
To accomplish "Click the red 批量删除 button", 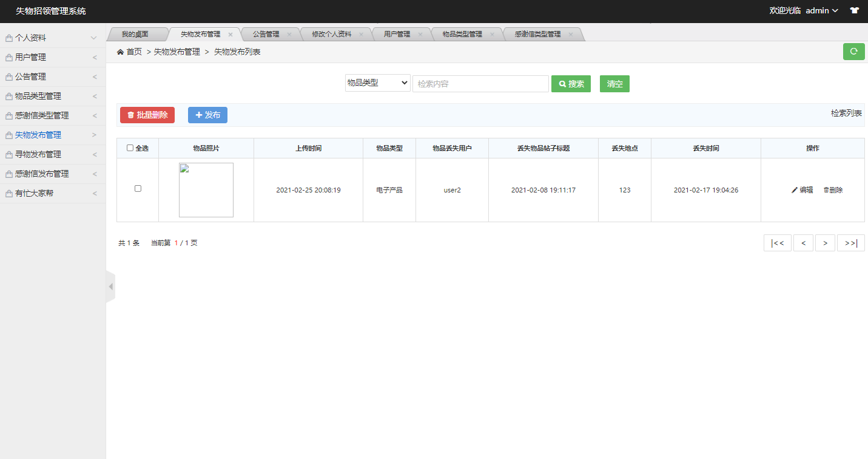I will 147,115.
